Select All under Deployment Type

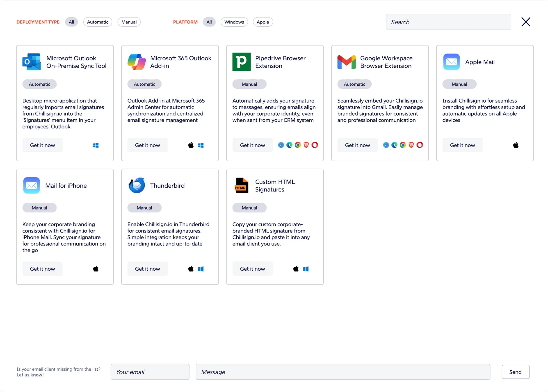[71, 22]
